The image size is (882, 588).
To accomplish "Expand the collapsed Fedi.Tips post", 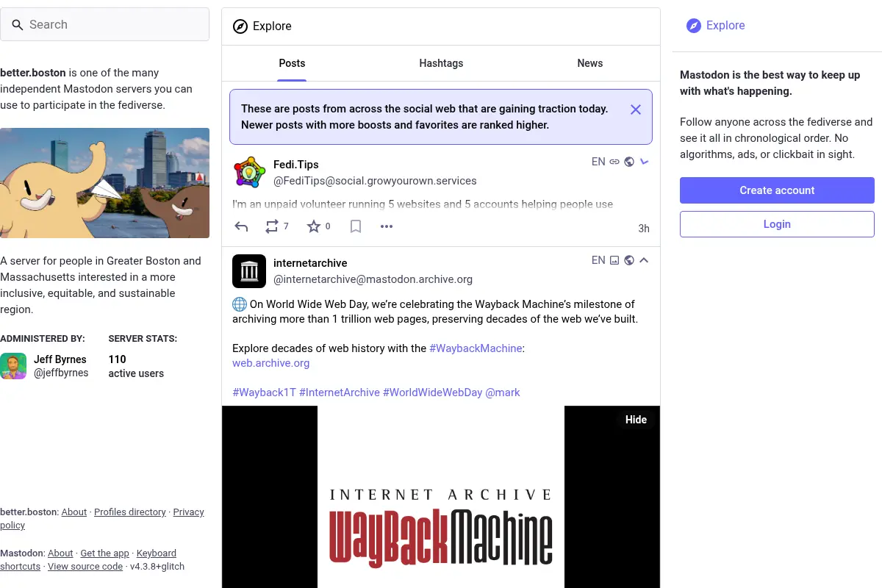I will tap(645, 162).
